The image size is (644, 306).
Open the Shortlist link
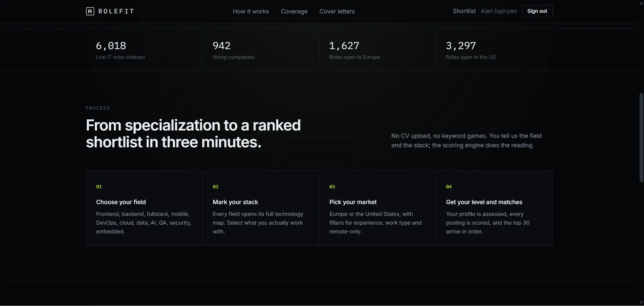point(464,11)
